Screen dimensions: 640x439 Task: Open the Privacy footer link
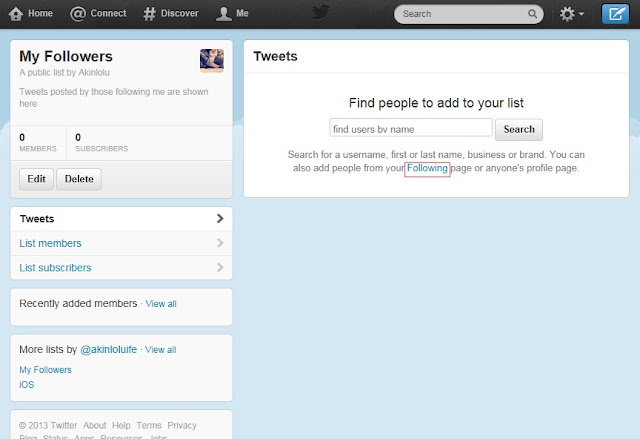tap(182, 426)
